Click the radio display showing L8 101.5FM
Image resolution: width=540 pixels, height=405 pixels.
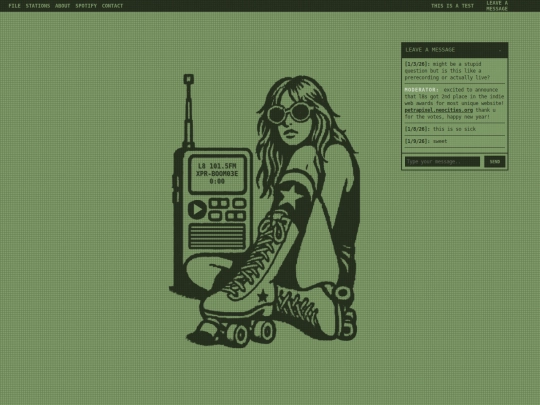217,174
